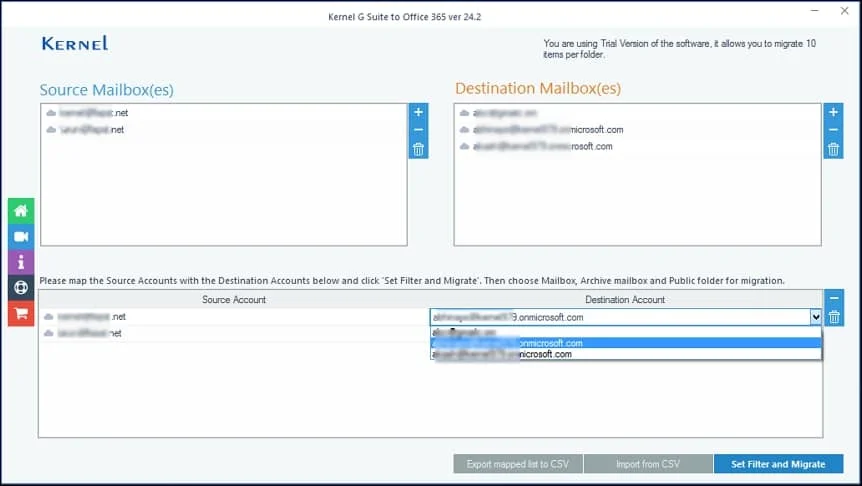Image resolution: width=862 pixels, height=486 pixels.
Task: Open the video tutorial sidebar icon
Action: tap(21, 236)
